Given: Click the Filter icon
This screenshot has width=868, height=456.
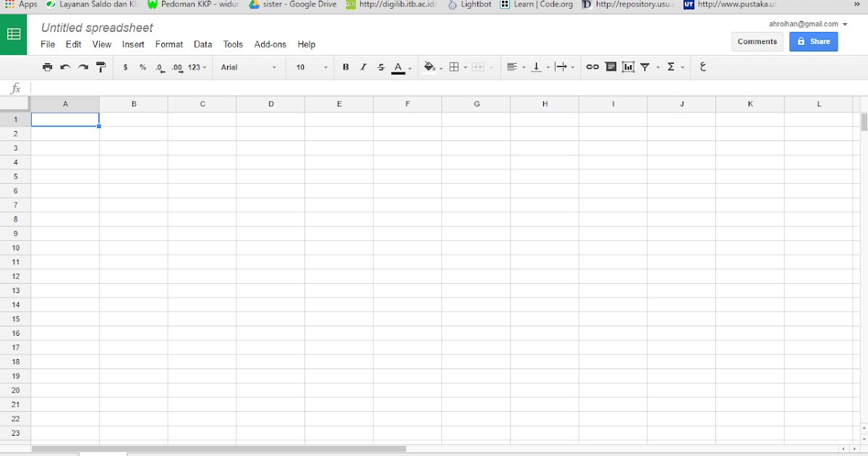Looking at the screenshot, I should point(644,67).
